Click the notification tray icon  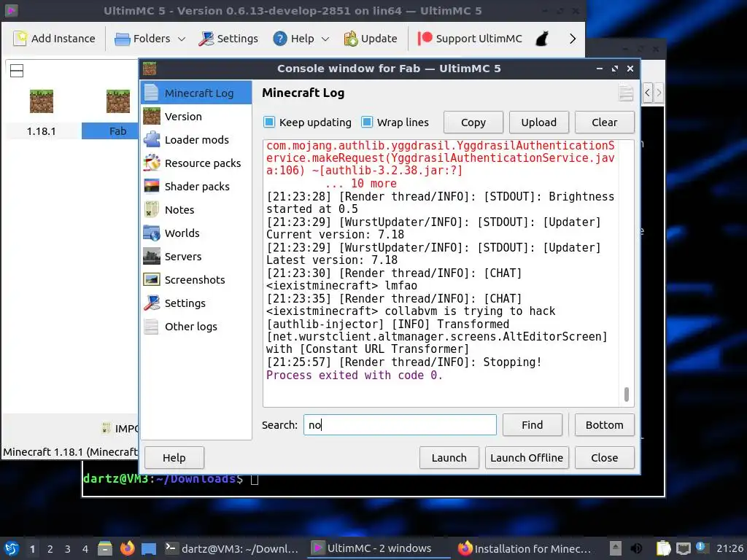(x=701, y=547)
